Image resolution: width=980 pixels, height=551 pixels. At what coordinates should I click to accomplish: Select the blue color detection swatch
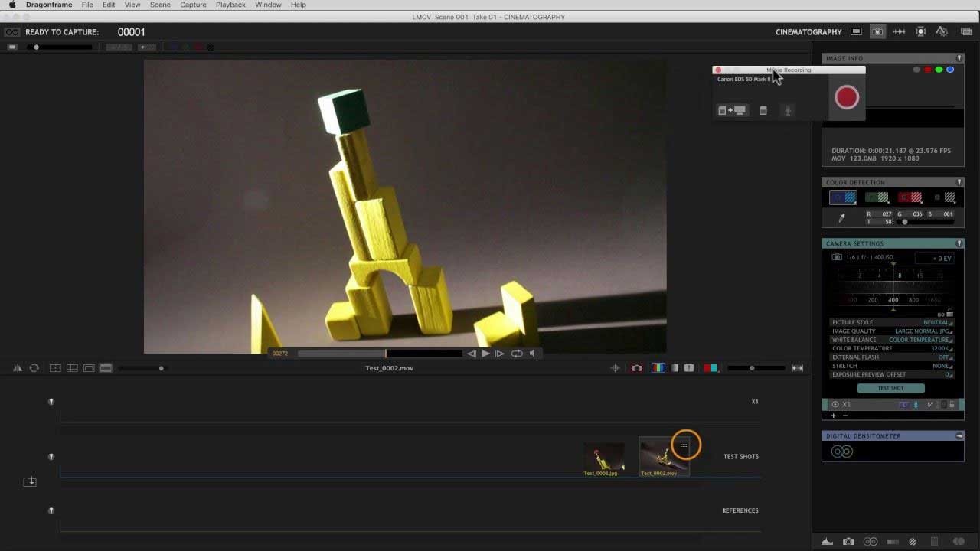click(843, 197)
